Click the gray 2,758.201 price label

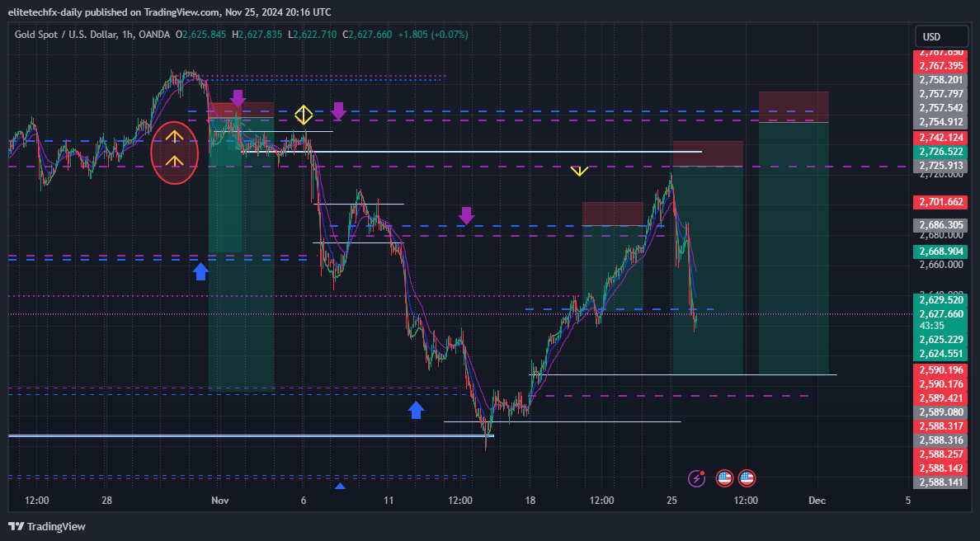pos(940,80)
